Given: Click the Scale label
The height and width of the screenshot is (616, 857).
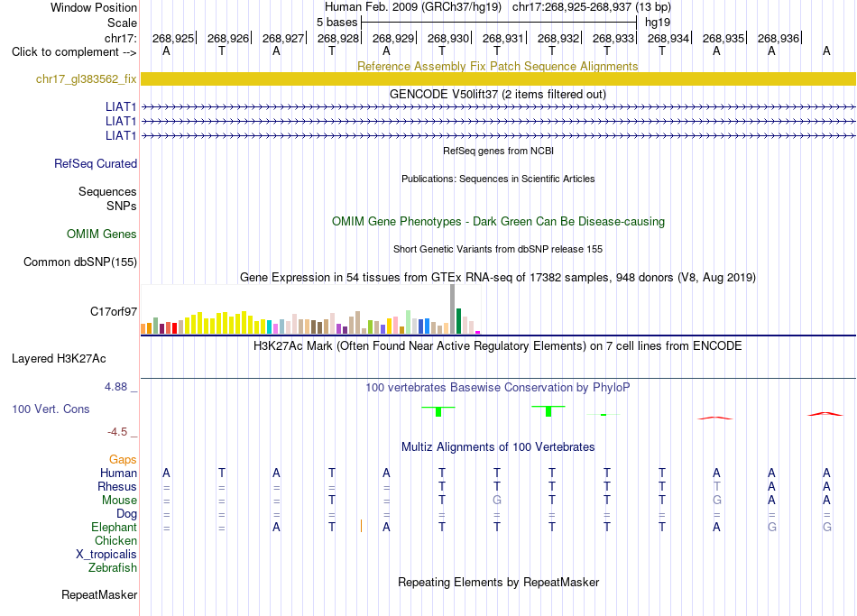Looking at the screenshot, I should 122,23.
